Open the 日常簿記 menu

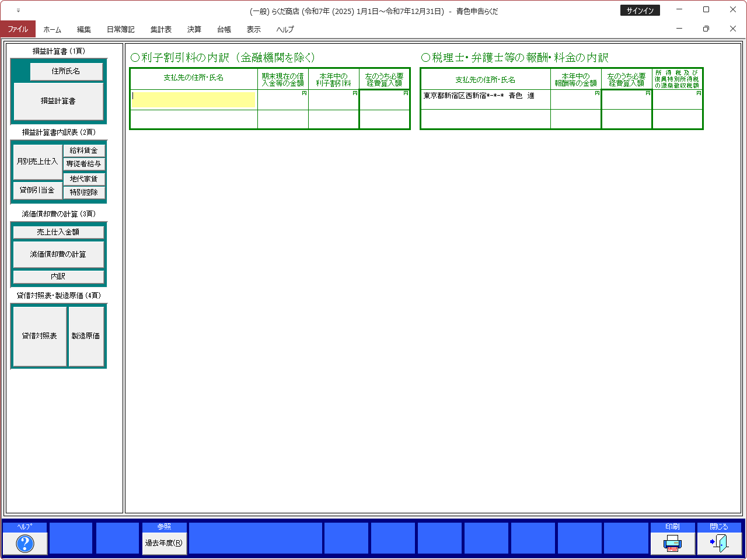pos(120,29)
